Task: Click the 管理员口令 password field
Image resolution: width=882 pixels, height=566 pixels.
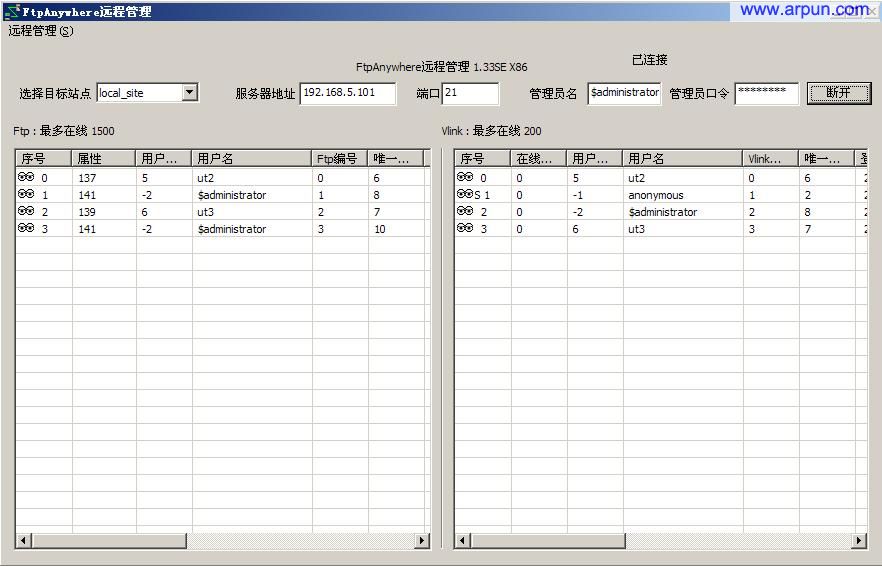Action: [766, 93]
